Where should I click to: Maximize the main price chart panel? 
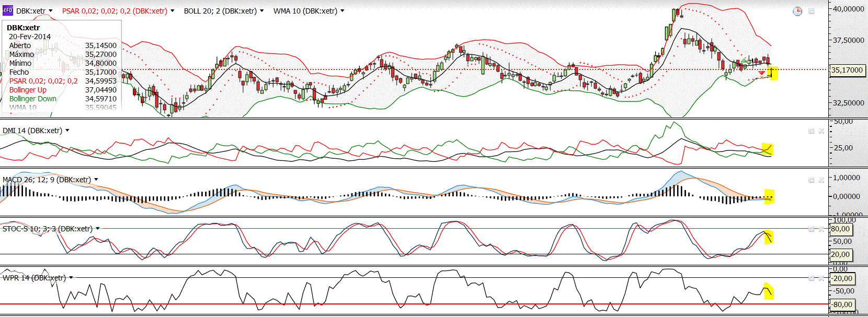(812, 11)
